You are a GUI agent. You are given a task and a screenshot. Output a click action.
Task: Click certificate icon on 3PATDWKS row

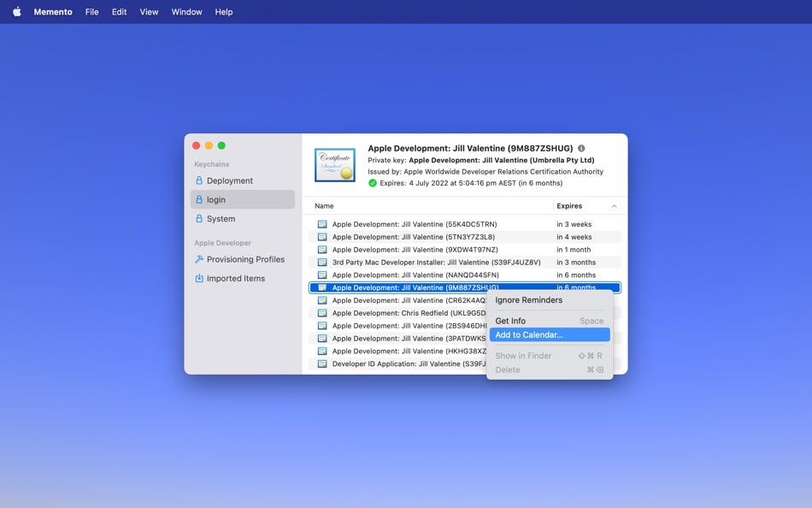click(322, 339)
